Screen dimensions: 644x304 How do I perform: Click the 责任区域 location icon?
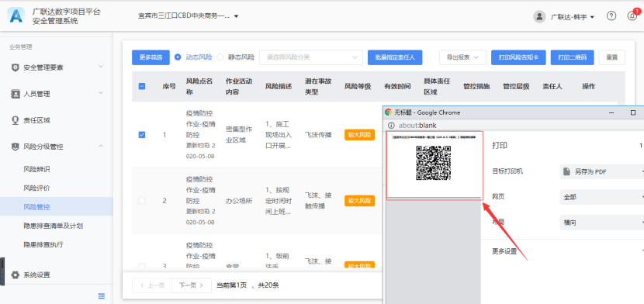pos(16,120)
